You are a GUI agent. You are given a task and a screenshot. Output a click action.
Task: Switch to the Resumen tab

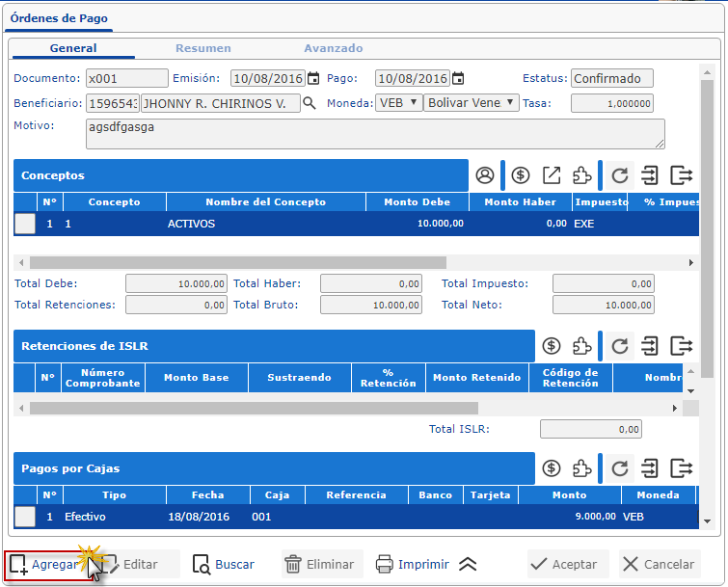coord(202,48)
